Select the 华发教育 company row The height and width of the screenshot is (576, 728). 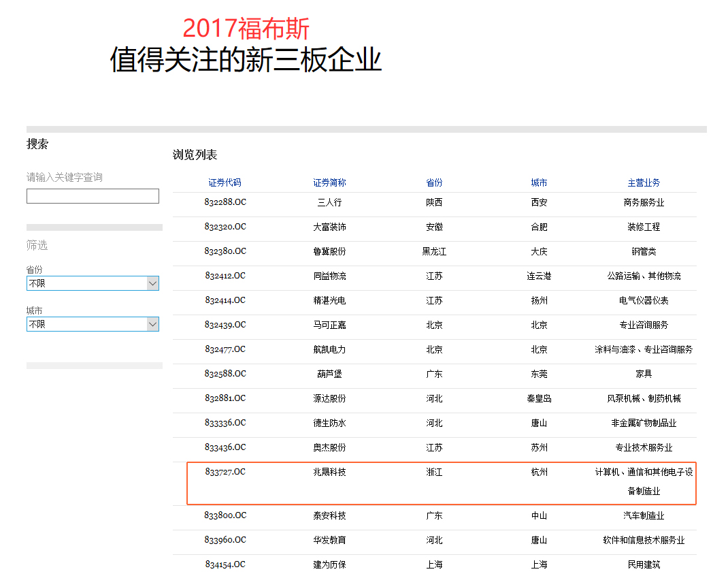click(x=329, y=540)
